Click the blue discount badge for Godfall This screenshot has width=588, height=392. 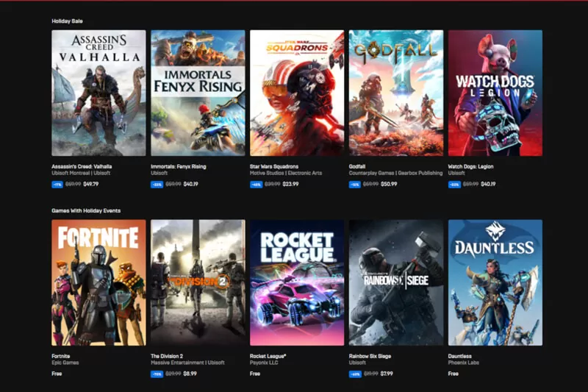[x=355, y=185]
